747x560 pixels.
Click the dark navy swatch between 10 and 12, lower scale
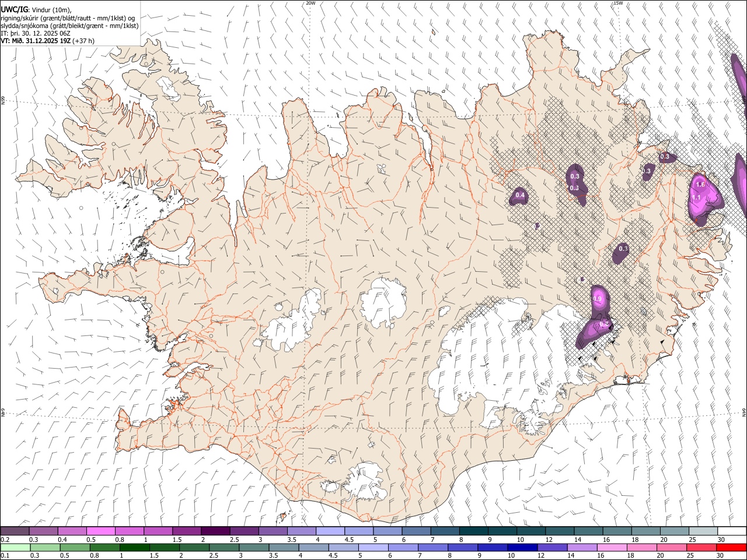point(522,547)
